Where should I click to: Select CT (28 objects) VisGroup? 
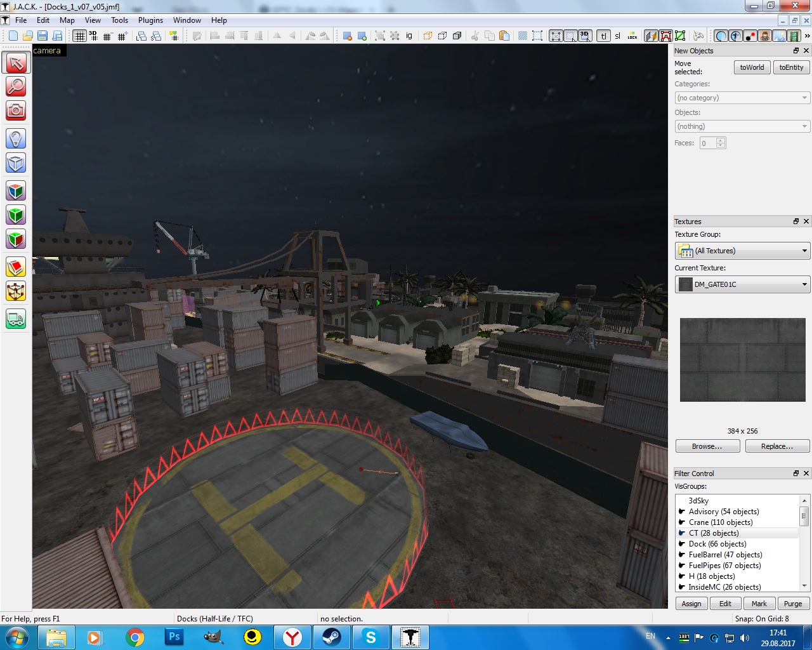click(714, 533)
